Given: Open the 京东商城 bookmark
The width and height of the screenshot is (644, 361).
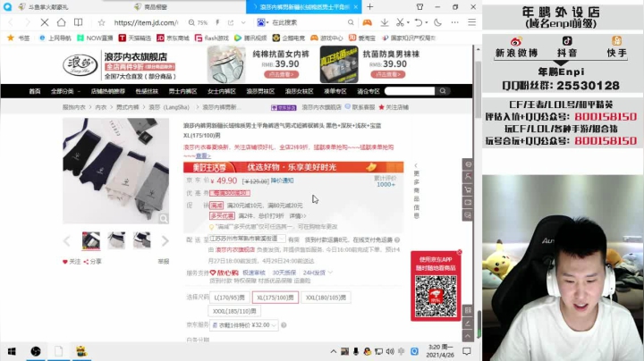Looking at the screenshot, I should (x=173, y=38).
